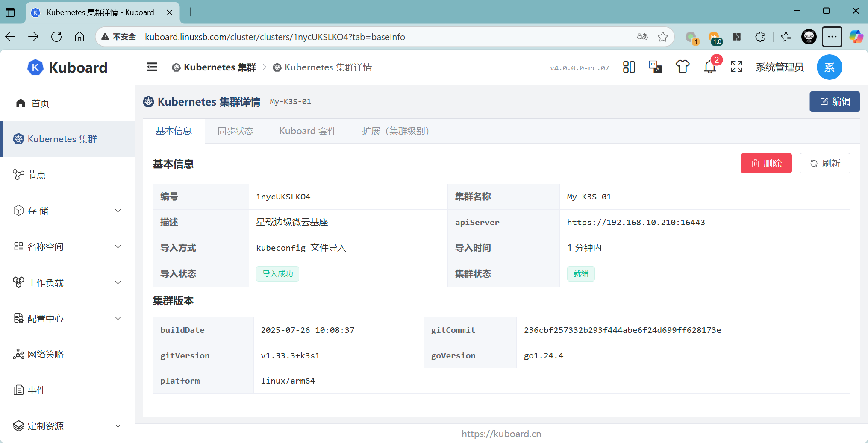
Task: Click the browser address bar
Action: tap(385, 37)
